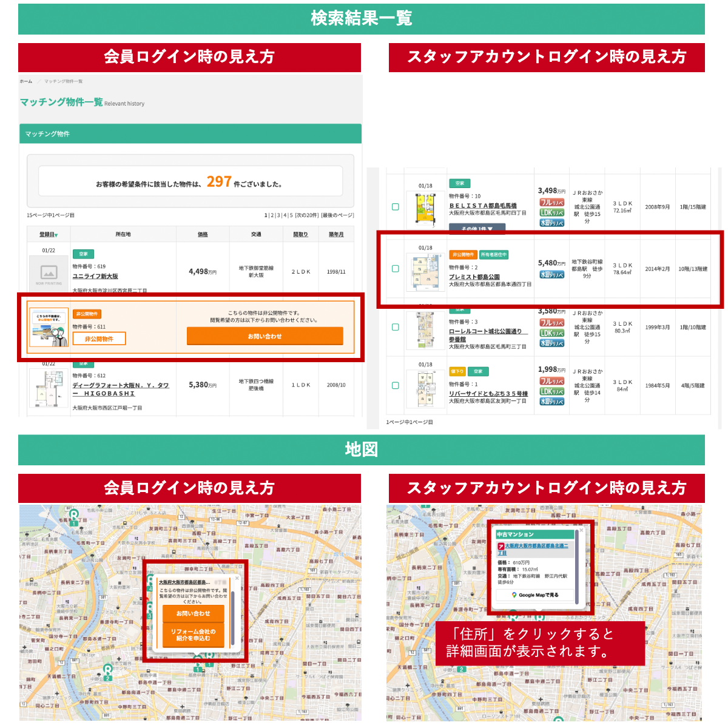Click 空家 tag above ユニライフ新大阪
Viewport: 728px width, 728px height.
pos(83,254)
